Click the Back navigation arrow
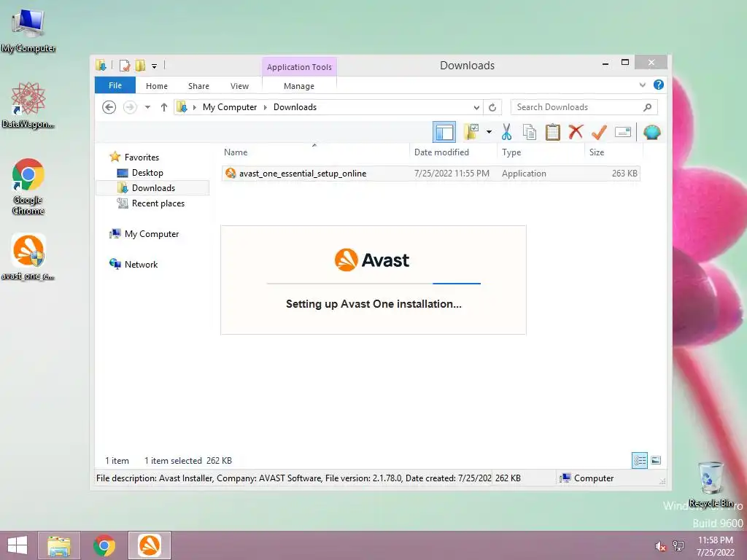This screenshot has height=560, width=747. click(109, 107)
